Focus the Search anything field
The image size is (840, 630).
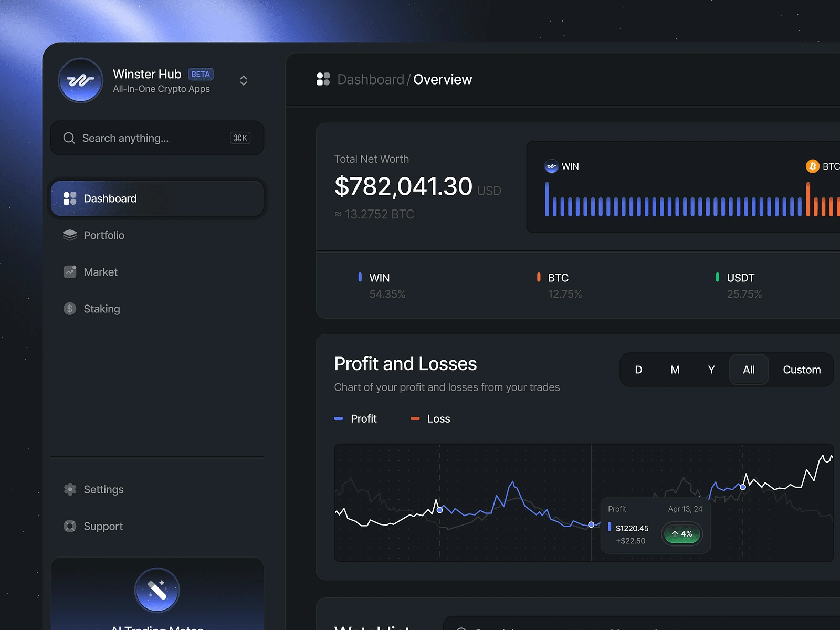pyautogui.click(x=157, y=138)
